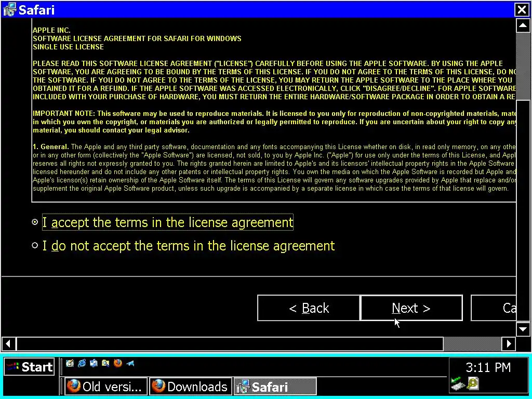This screenshot has height=399, width=532.
Task: Open Outlook Express from quick launch
Action: [x=94, y=363]
